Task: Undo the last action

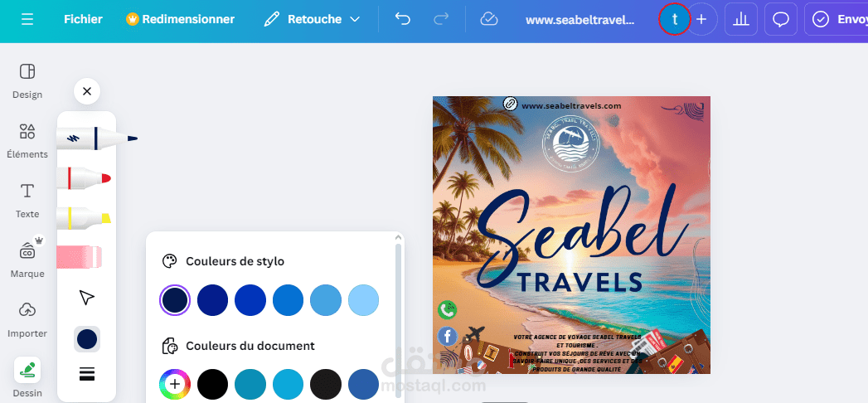Action: coord(402,19)
